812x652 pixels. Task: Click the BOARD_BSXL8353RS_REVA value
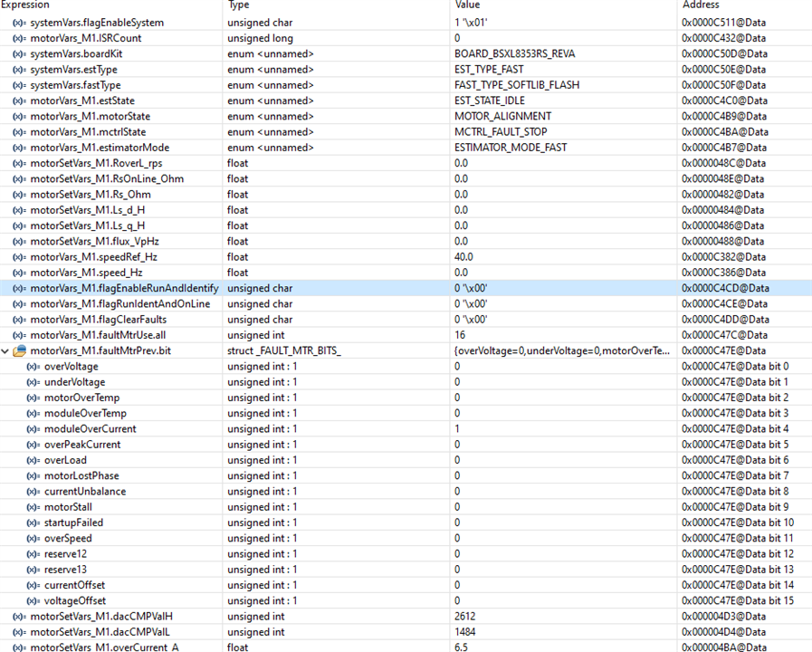coord(515,53)
